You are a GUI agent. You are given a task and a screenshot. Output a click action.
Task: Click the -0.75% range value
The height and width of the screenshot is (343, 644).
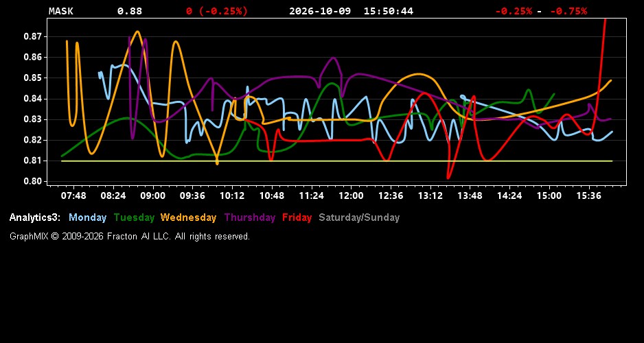[x=568, y=11]
